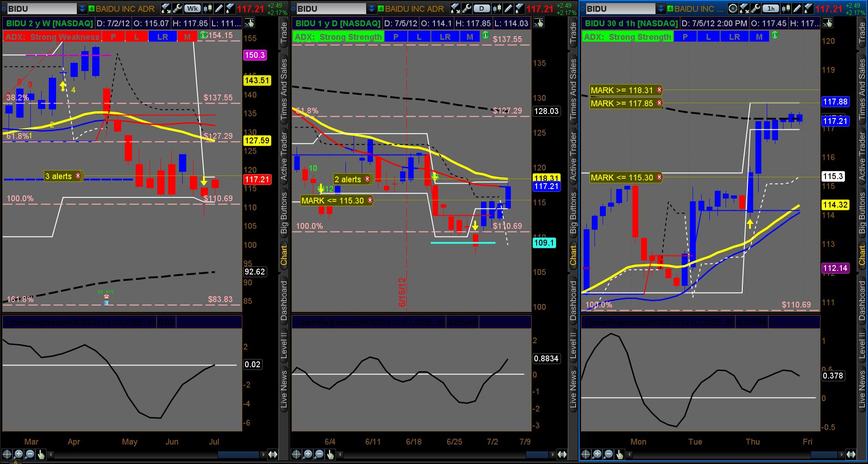
Task: Expand the status panel menu in daily chart header
Action: coord(538,23)
